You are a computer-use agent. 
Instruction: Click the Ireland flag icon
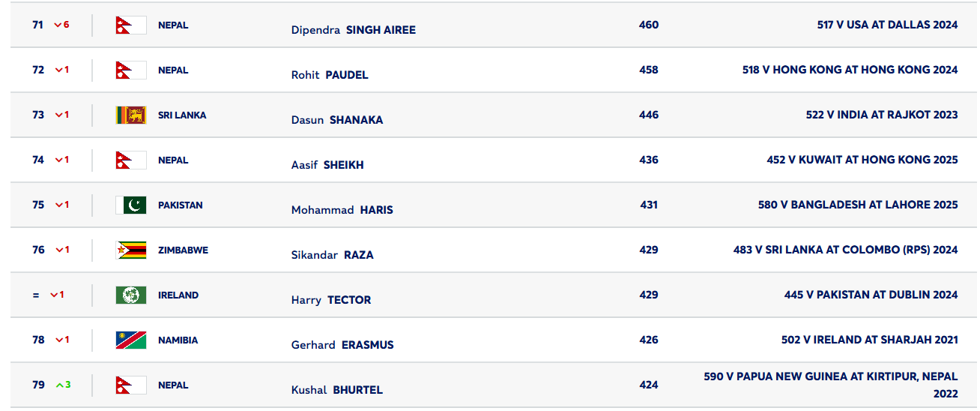coord(130,295)
